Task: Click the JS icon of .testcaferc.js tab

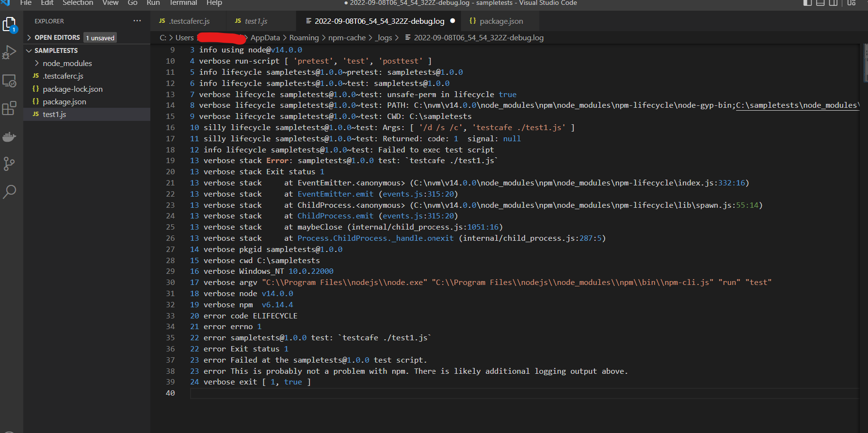Action: coord(162,21)
